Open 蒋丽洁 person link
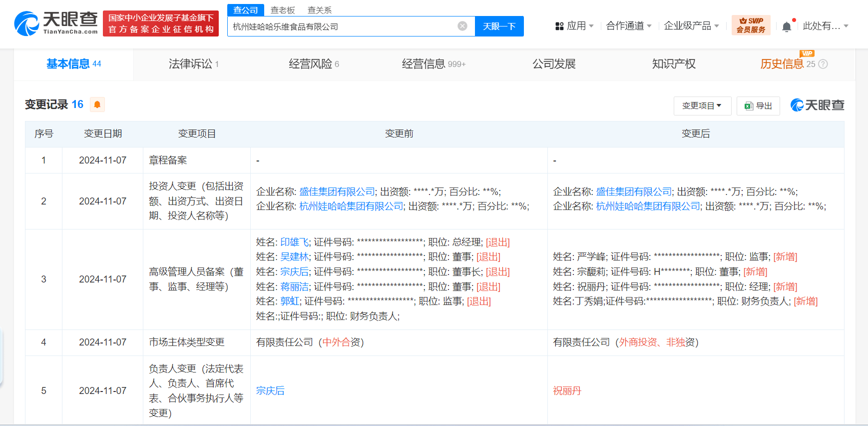This screenshot has height=426, width=868. pos(295,286)
